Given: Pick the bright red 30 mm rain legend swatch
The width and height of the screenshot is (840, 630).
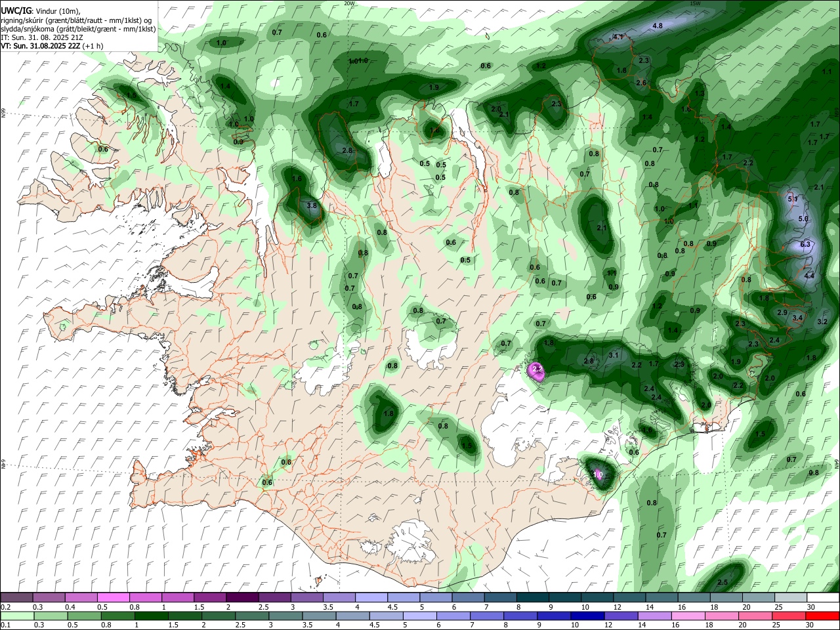Looking at the screenshot, I should [822, 616].
